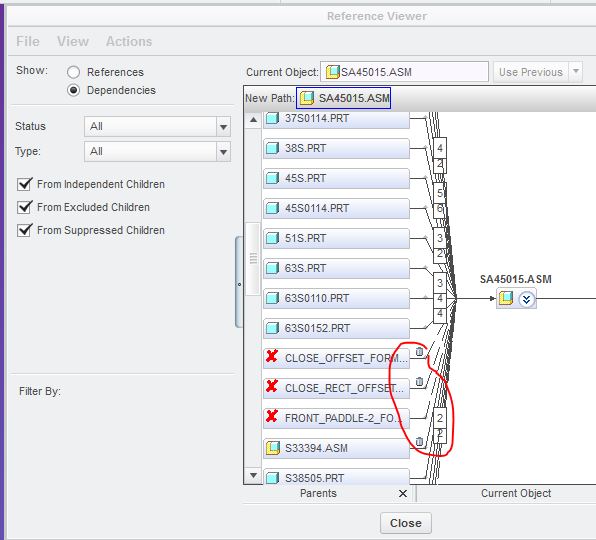Click the Current Object column header

click(x=516, y=493)
